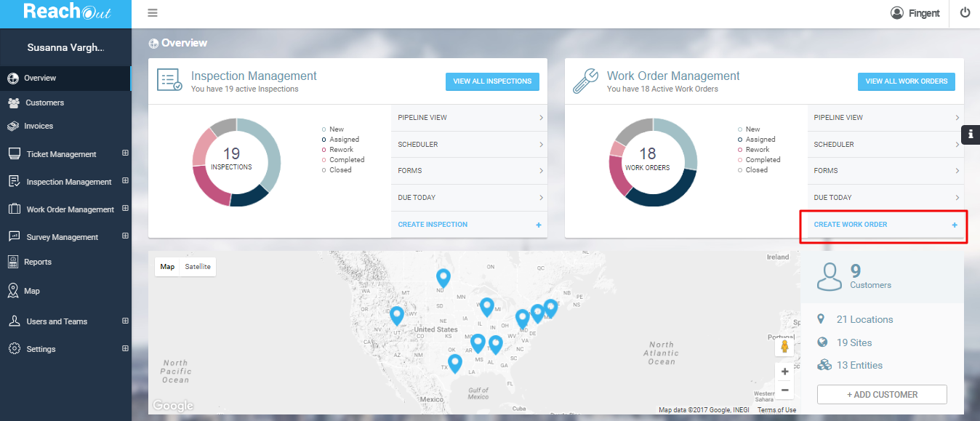This screenshot has height=421, width=980.
Task: Toggle New in the Inspections legend
Action: click(x=332, y=129)
